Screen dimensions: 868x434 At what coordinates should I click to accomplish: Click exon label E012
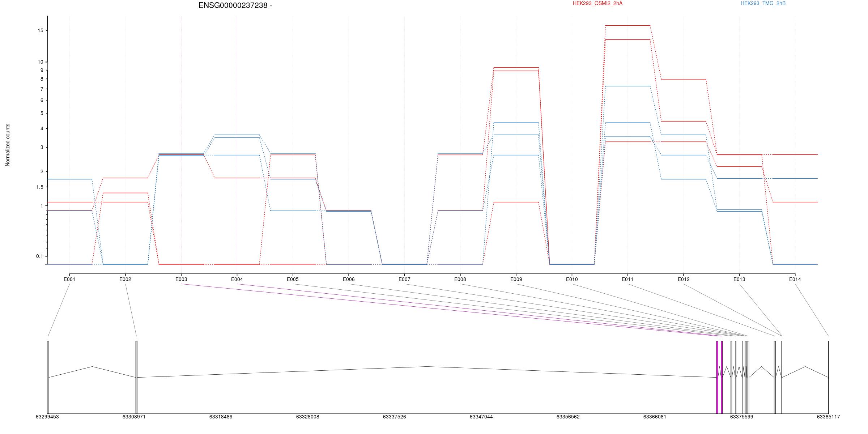[684, 279]
